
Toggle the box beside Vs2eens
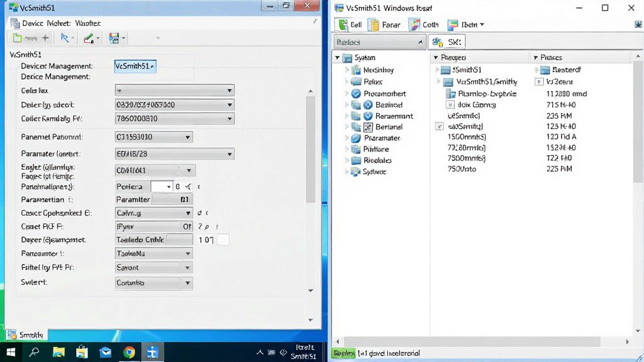tap(539, 82)
